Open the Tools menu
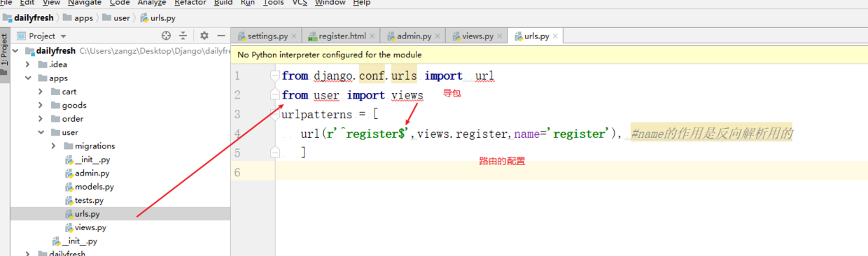 click(274, 3)
